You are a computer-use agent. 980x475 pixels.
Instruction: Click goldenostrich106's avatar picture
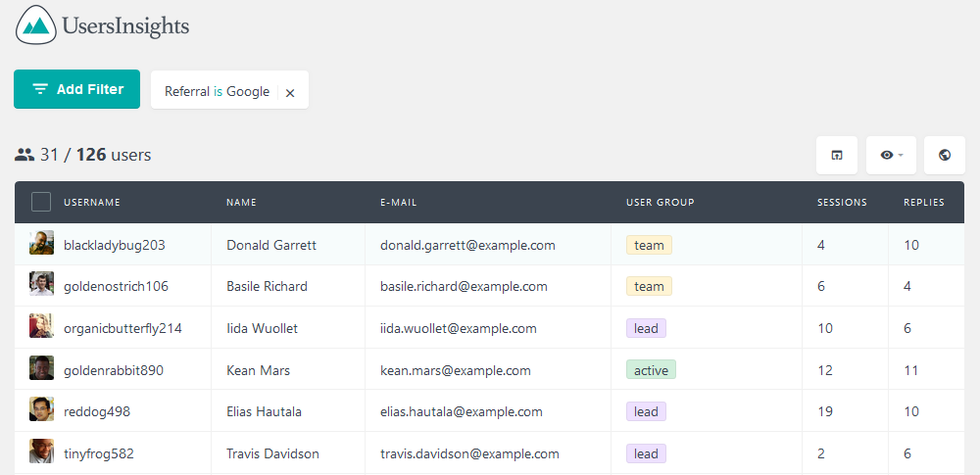[41, 284]
